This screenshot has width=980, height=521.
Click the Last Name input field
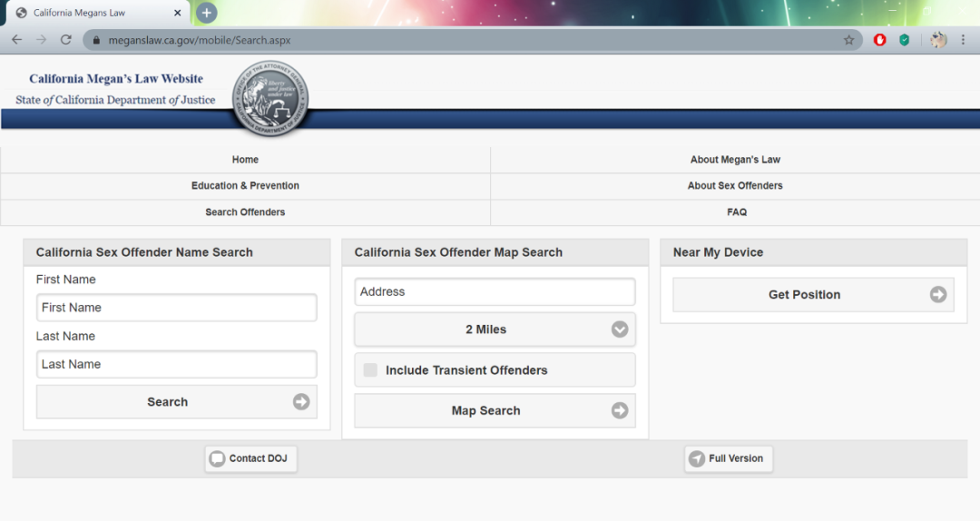pos(176,364)
